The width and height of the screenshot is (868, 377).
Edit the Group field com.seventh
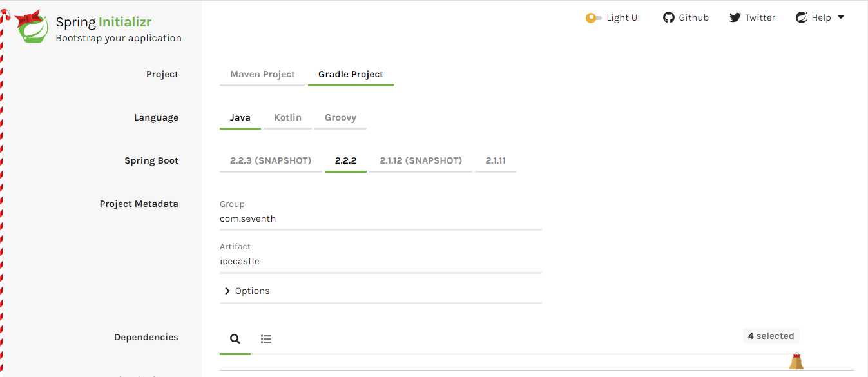pyautogui.click(x=381, y=219)
